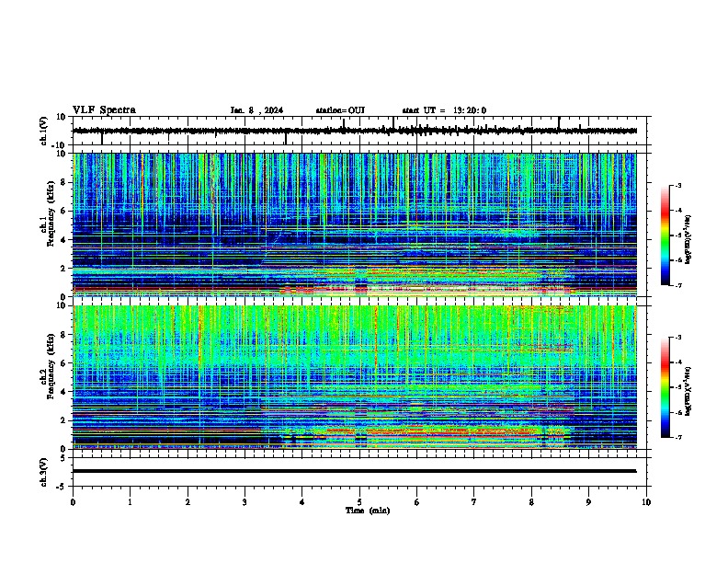Click ch.1 color bar log(PSD) unit label

point(688,240)
